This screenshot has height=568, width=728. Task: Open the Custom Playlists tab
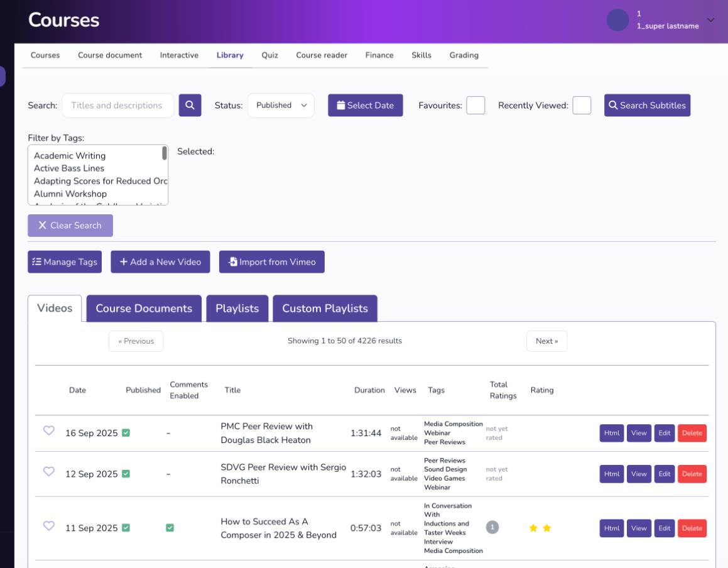tap(325, 309)
